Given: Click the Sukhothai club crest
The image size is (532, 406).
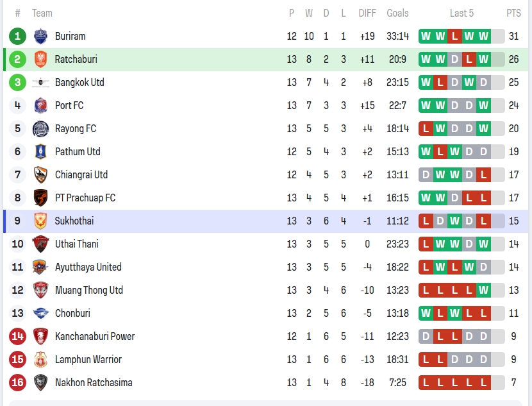Looking at the screenshot, I should (40, 221).
